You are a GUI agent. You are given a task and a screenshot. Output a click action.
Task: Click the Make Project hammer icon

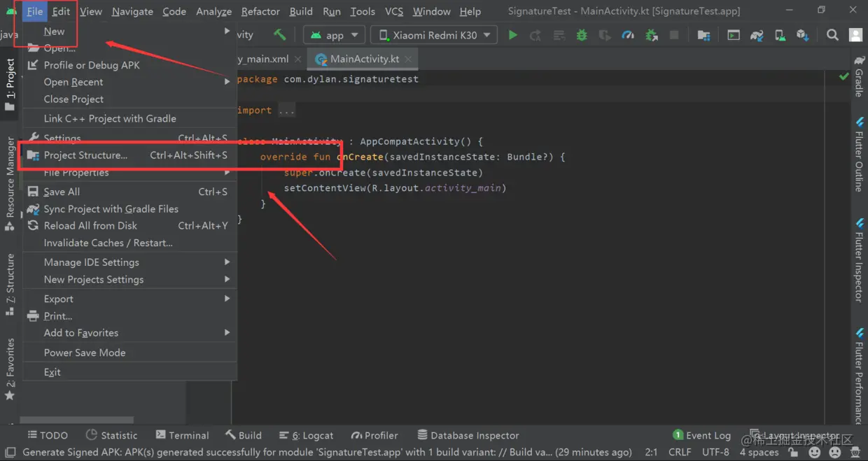click(x=280, y=35)
